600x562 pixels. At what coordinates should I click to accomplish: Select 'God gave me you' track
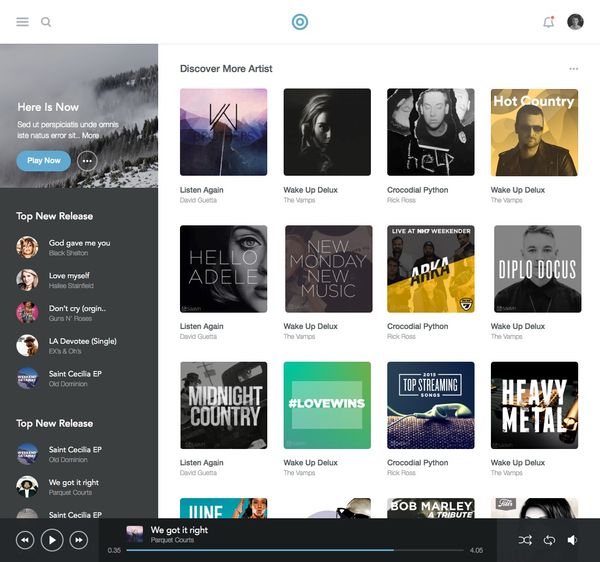[79, 247]
